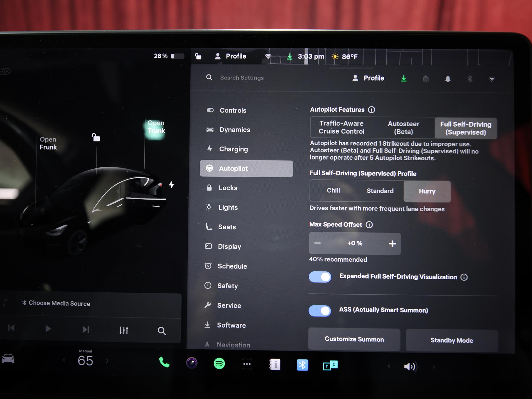Select Full Self-Driving (Supervised) option

(x=465, y=128)
